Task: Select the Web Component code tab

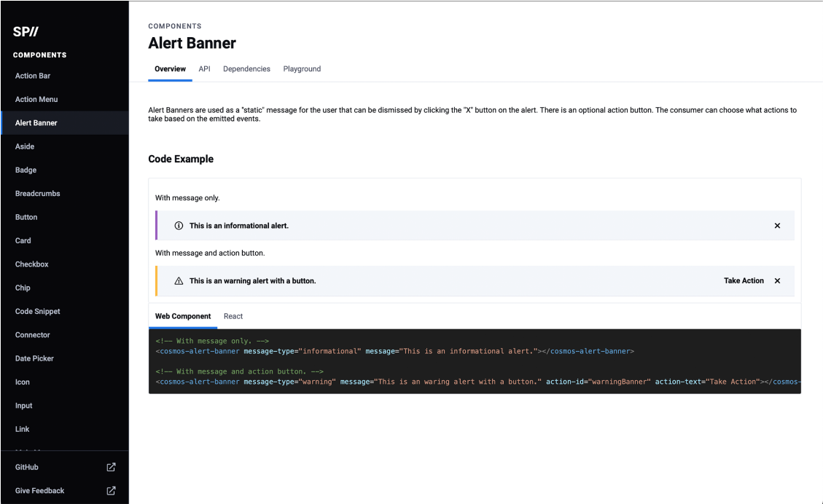Action: click(x=183, y=316)
